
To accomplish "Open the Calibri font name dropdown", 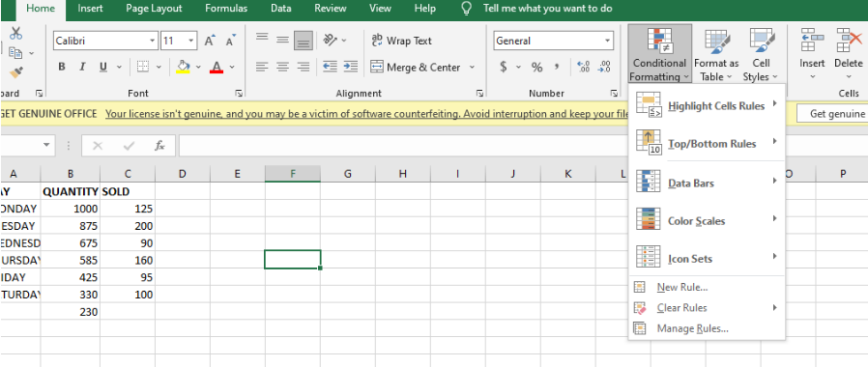I will pos(153,41).
